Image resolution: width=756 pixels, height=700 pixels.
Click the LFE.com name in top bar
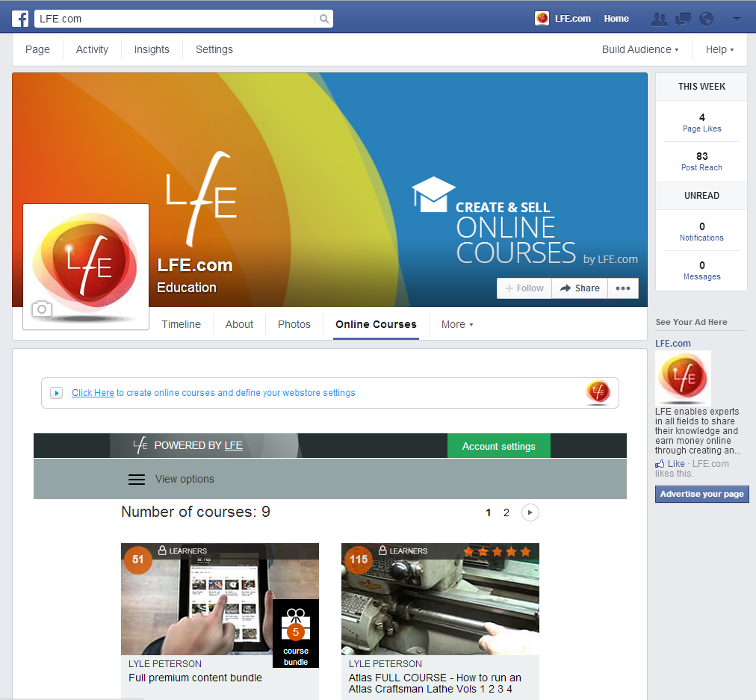click(x=572, y=19)
